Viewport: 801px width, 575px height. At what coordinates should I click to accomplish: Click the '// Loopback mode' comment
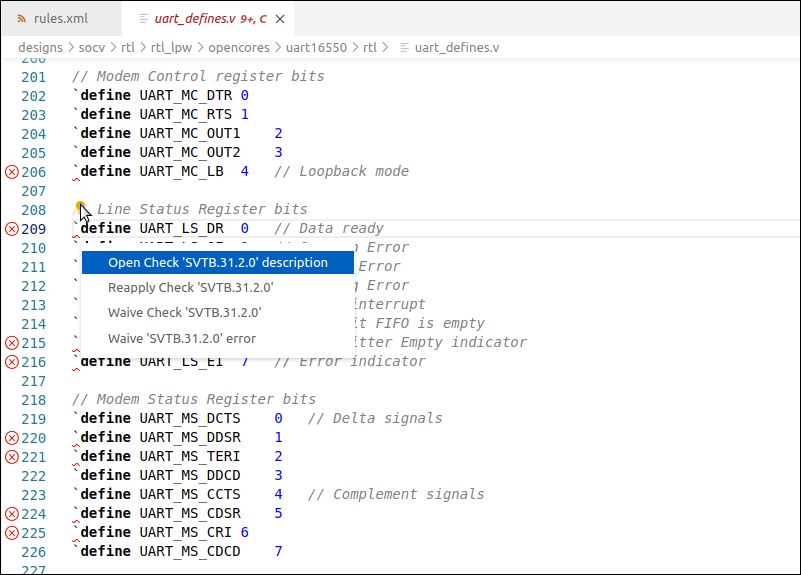tap(341, 171)
